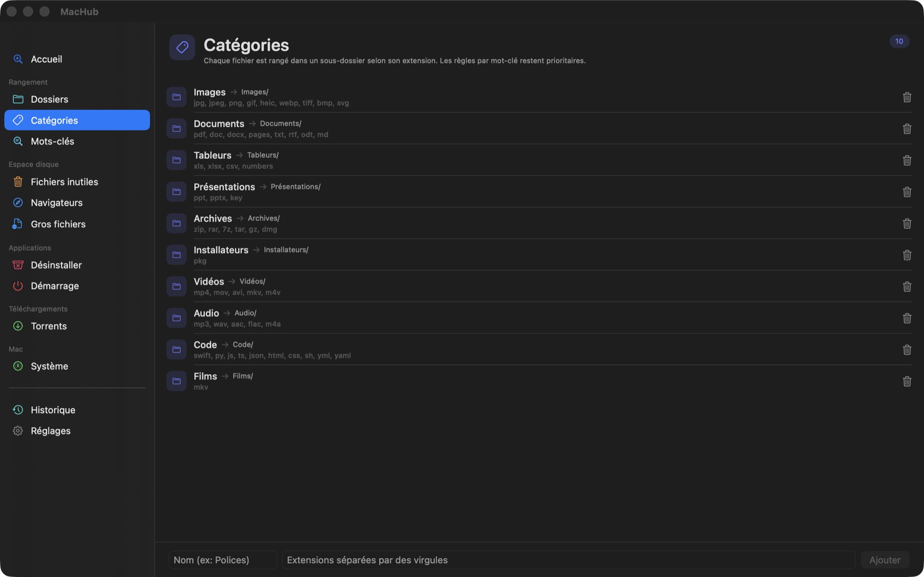Select Catégories in the sidebar
924x577 pixels.
tap(77, 120)
